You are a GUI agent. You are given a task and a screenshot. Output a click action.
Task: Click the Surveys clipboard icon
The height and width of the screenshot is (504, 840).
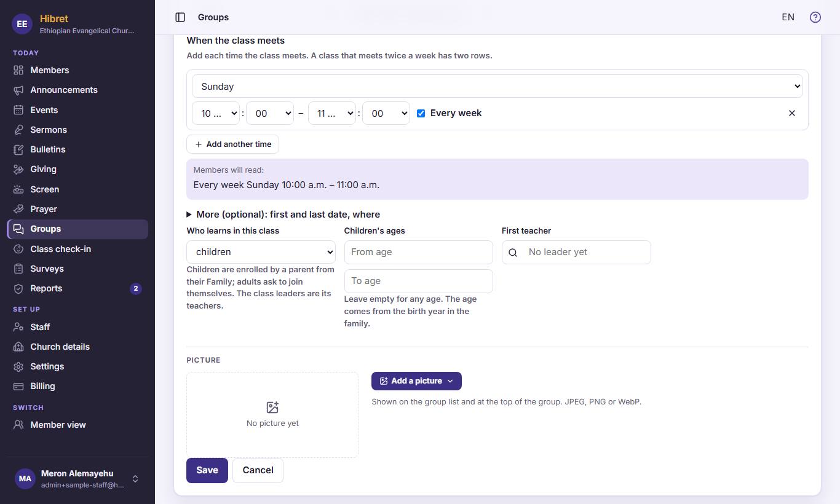(x=18, y=269)
